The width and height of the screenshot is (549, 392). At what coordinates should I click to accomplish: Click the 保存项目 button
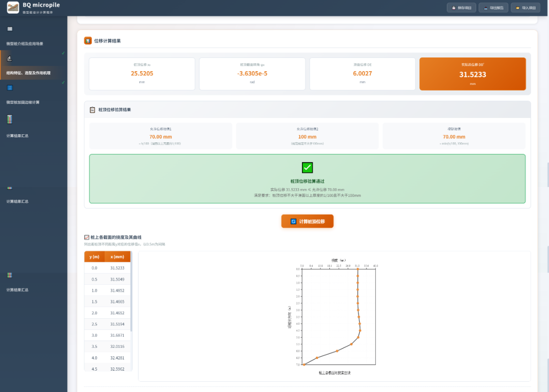[462, 8]
